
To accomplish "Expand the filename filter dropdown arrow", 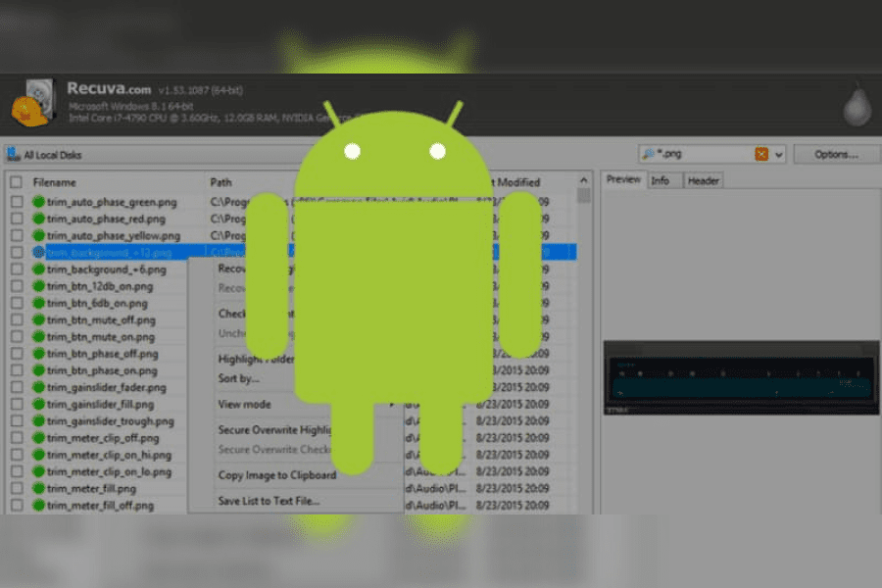I will [x=779, y=154].
